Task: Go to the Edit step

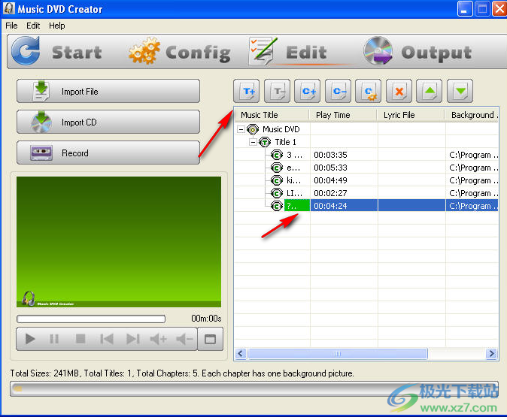Action: click(288, 52)
